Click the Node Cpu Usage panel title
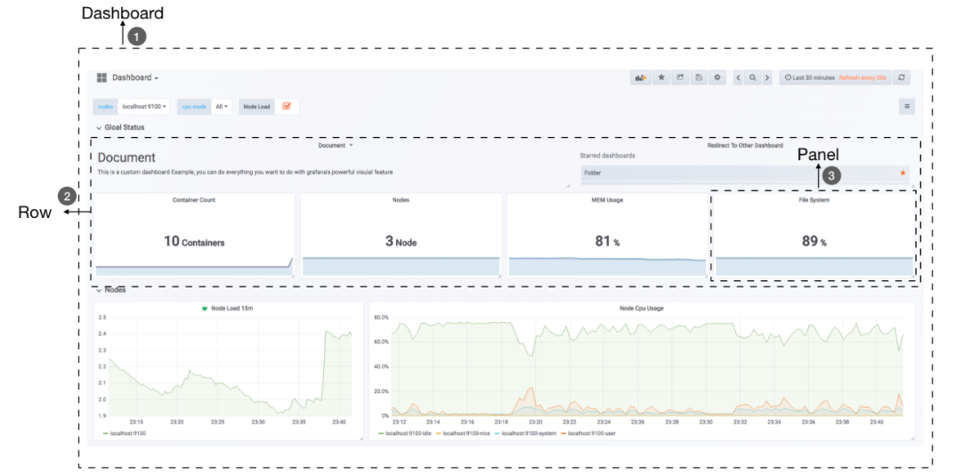Screen dimensions: 980x476 tap(642, 308)
